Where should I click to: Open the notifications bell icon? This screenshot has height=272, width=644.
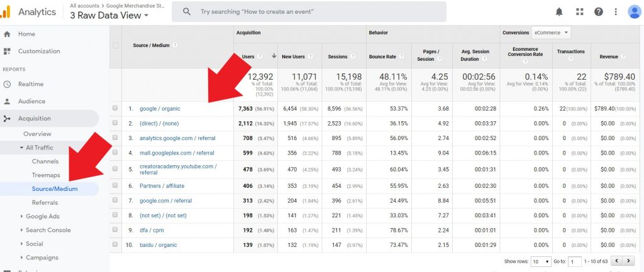tap(559, 12)
